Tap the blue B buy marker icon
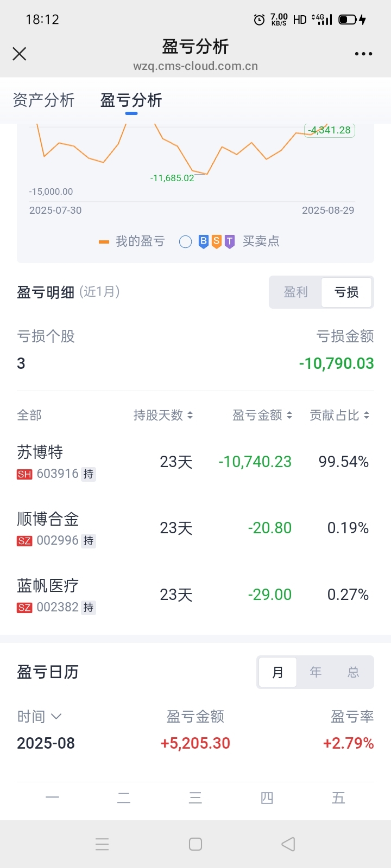Viewport: 391px width, 868px height. click(203, 241)
